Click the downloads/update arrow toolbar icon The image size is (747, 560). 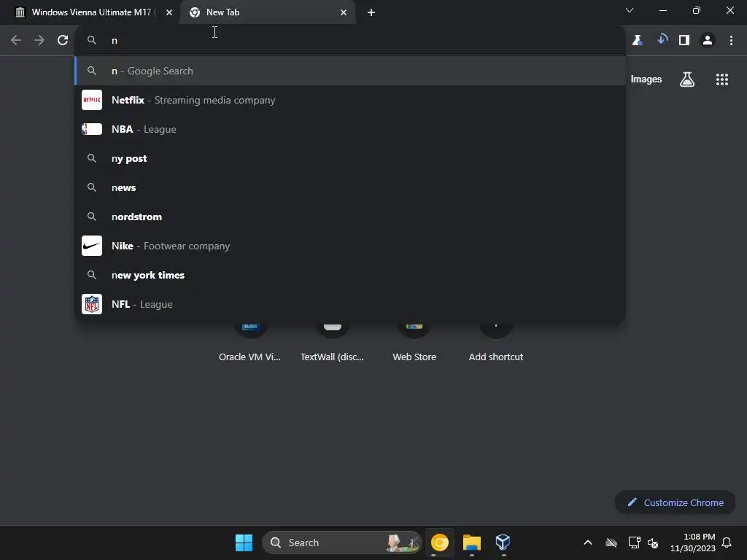pos(661,40)
